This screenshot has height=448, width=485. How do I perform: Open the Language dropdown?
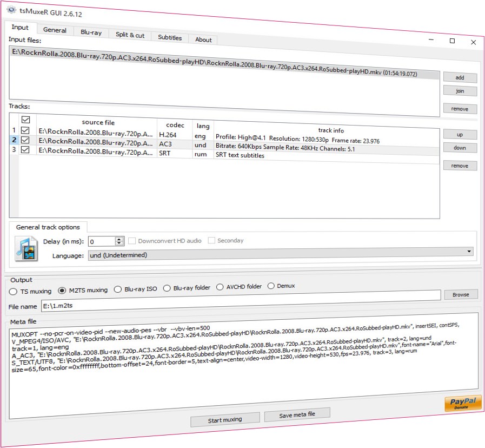coord(281,254)
